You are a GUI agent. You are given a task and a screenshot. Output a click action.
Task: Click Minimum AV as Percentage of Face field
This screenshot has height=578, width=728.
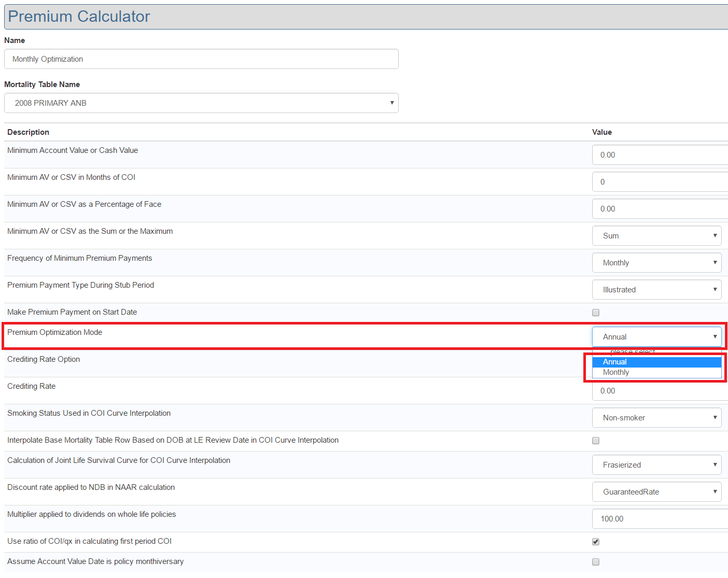click(659, 209)
